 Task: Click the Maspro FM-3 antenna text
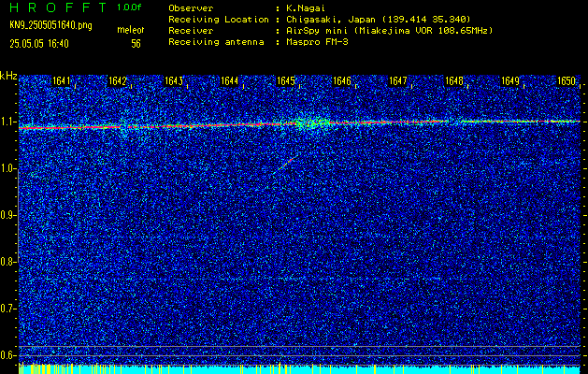[x=317, y=42]
